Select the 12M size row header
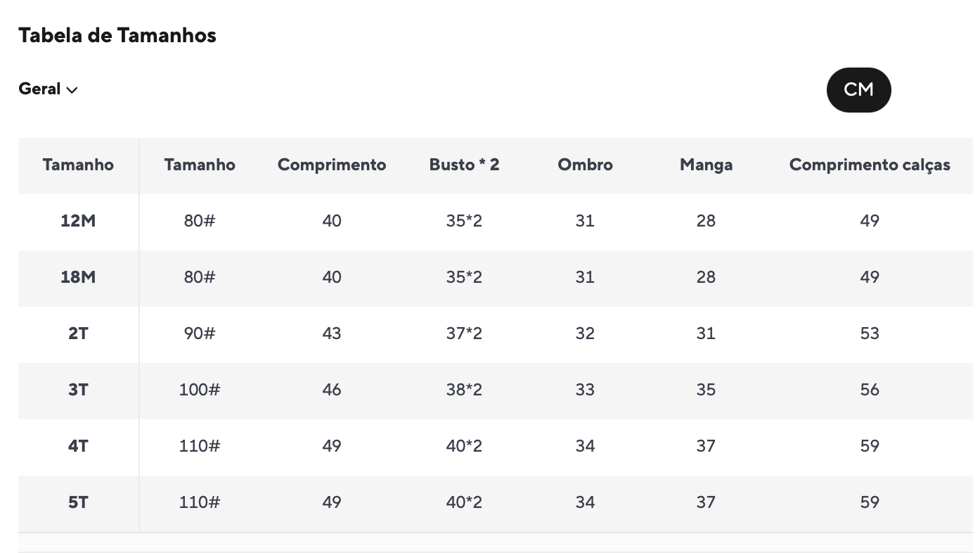This screenshot has height=553, width=980. (78, 221)
